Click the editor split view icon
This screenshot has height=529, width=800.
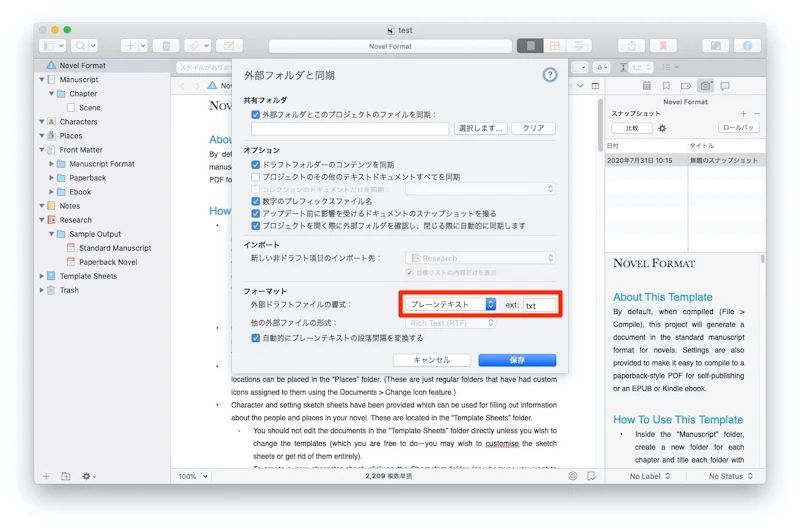point(595,86)
